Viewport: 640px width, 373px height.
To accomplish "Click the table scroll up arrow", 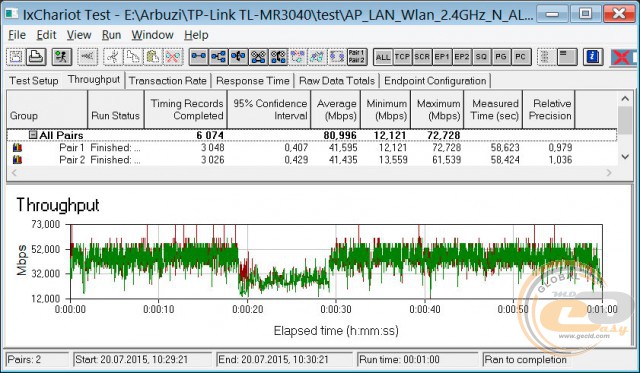I will click(625, 99).
